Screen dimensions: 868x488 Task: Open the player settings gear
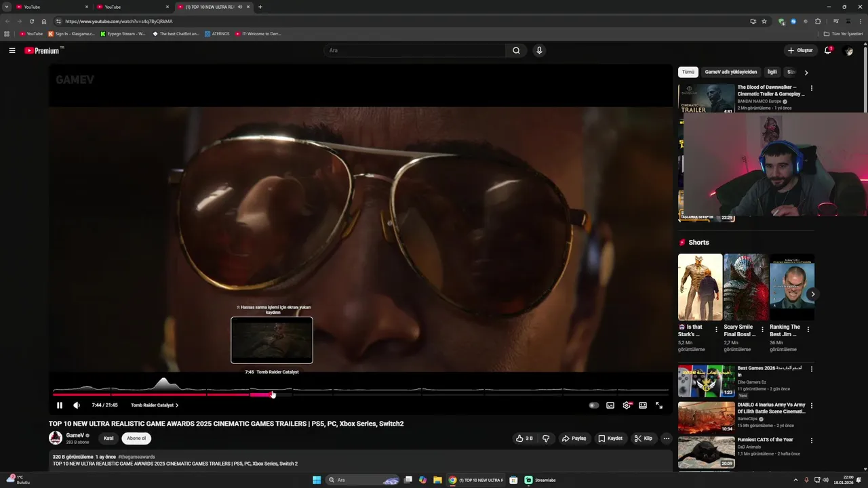pyautogui.click(x=627, y=405)
